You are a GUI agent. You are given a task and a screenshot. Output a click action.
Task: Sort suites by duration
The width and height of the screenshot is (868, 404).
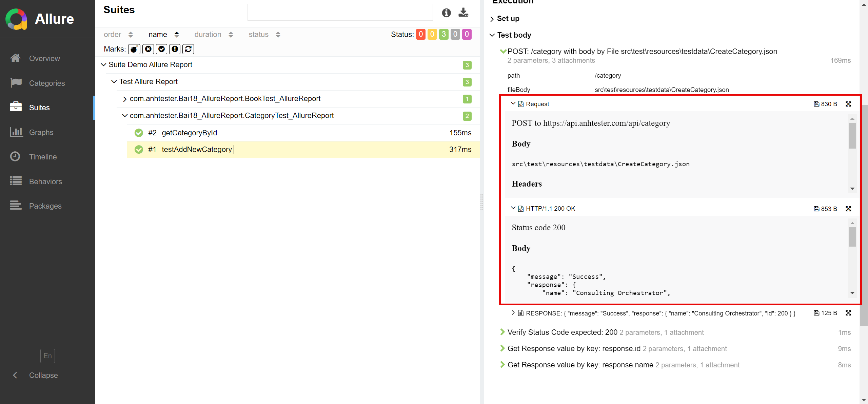[x=214, y=35]
